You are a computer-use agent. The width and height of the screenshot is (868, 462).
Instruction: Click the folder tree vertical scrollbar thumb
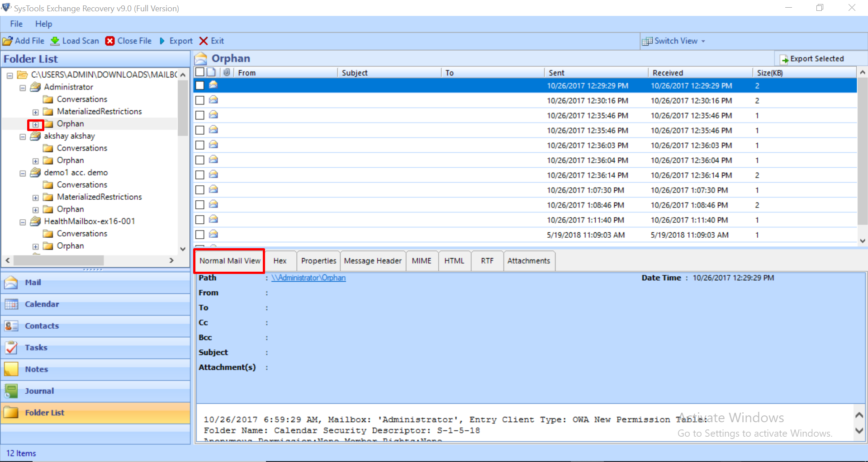183,108
